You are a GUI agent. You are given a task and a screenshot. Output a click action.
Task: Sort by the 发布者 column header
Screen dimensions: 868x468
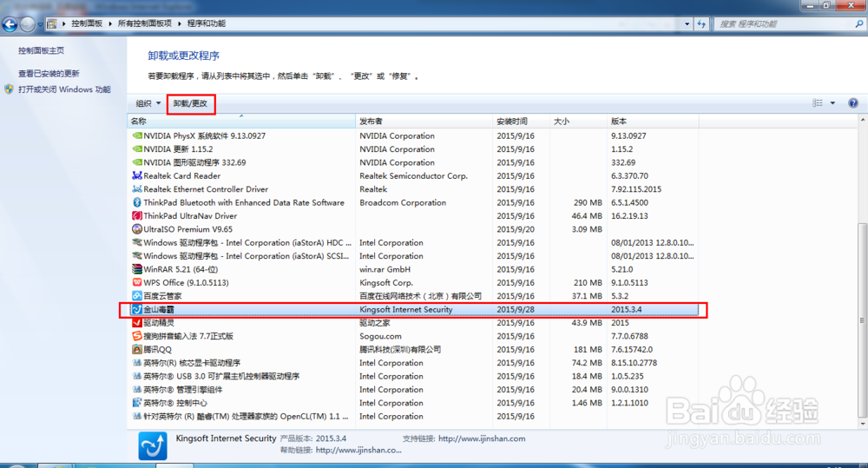(x=424, y=122)
